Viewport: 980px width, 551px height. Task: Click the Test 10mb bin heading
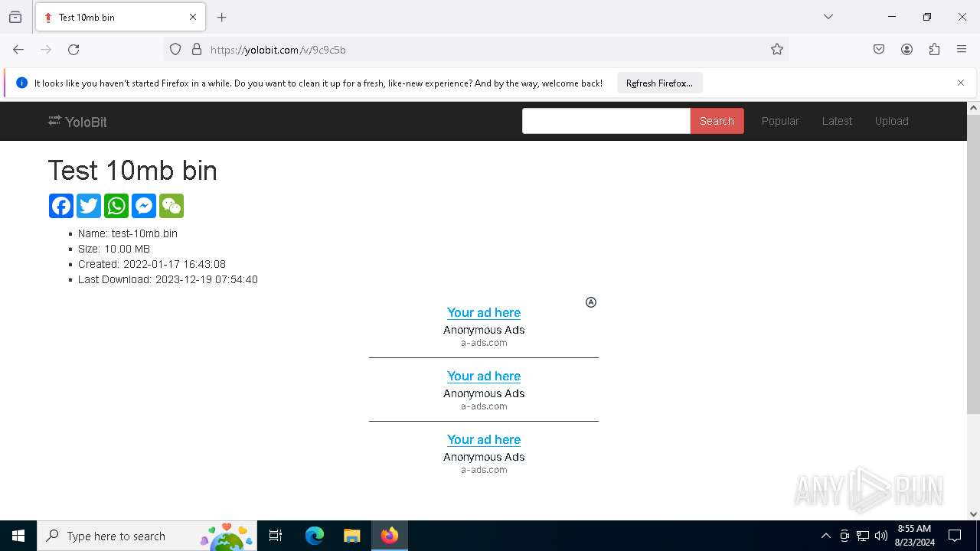tap(132, 170)
